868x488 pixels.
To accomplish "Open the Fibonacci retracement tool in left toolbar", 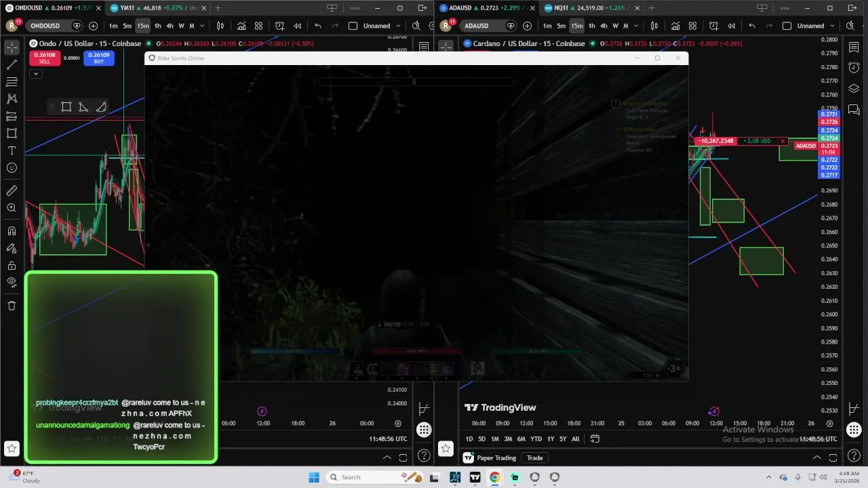I will tap(12, 81).
